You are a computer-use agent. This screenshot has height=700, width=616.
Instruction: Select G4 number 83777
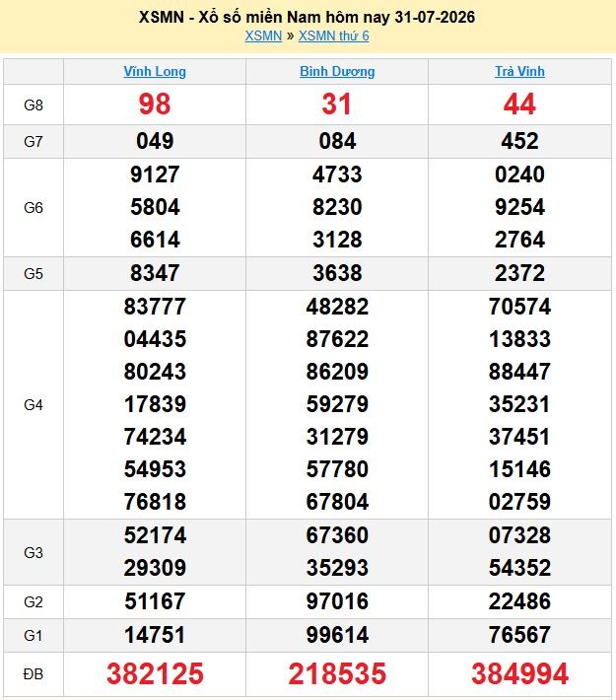[x=155, y=307]
